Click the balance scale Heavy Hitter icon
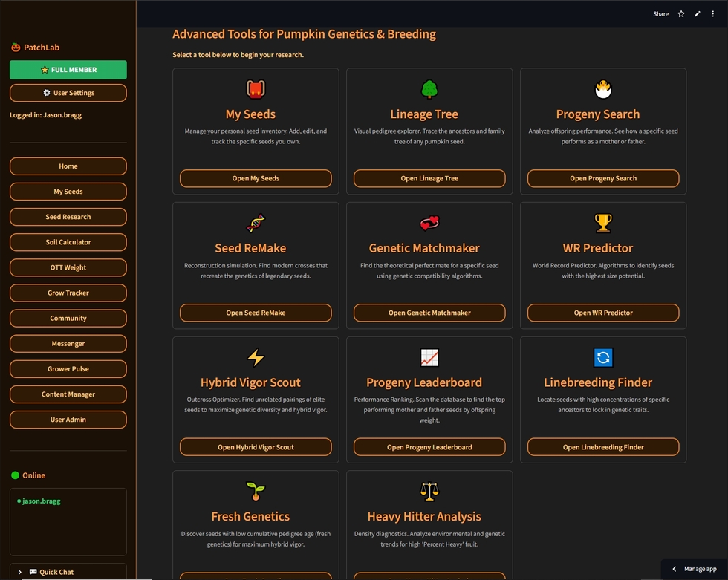The width and height of the screenshot is (728, 580). pyautogui.click(x=429, y=491)
